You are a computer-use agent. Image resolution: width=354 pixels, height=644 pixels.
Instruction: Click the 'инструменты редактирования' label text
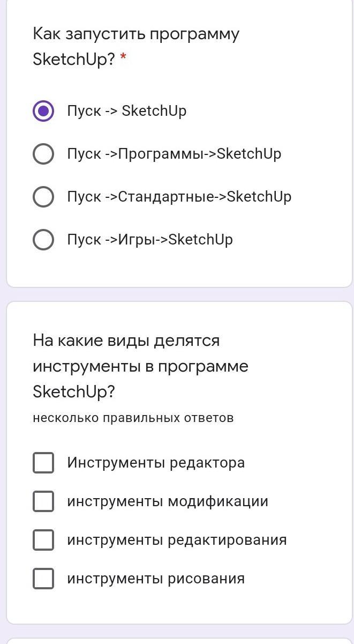pyautogui.click(x=177, y=540)
